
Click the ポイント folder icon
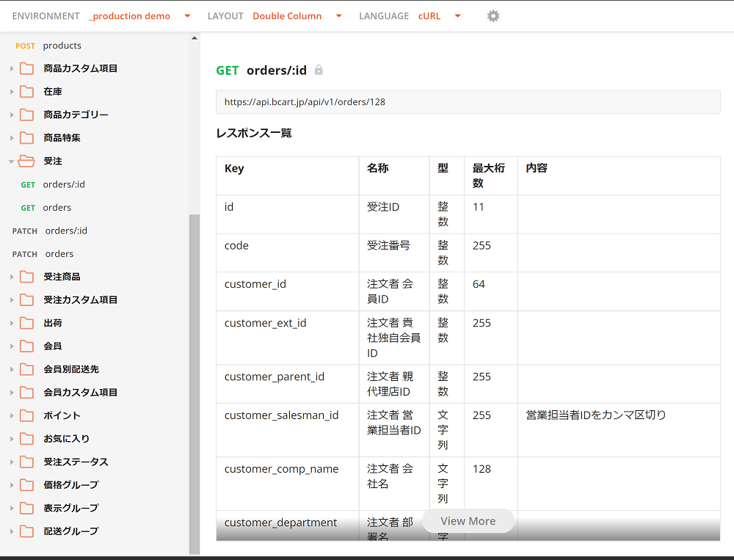26,416
